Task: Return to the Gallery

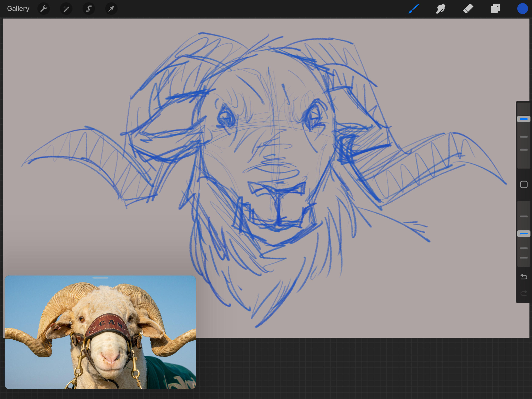Action: pyautogui.click(x=18, y=9)
